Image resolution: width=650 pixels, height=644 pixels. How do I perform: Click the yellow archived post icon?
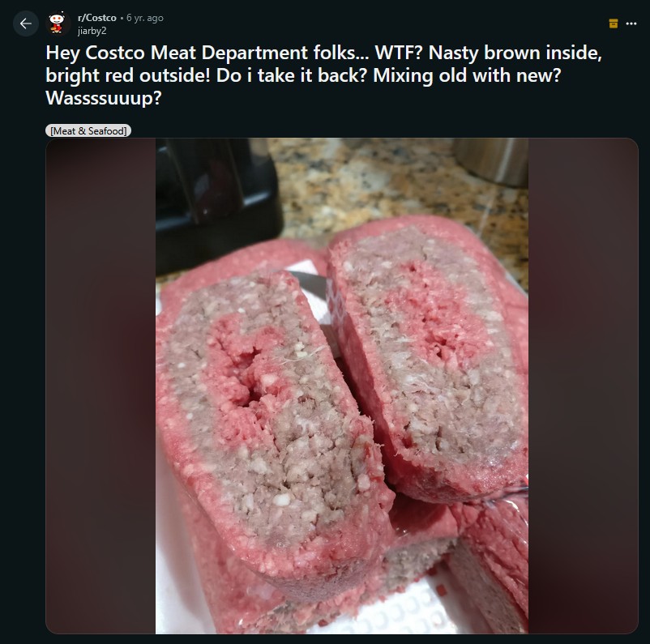pos(614,23)
